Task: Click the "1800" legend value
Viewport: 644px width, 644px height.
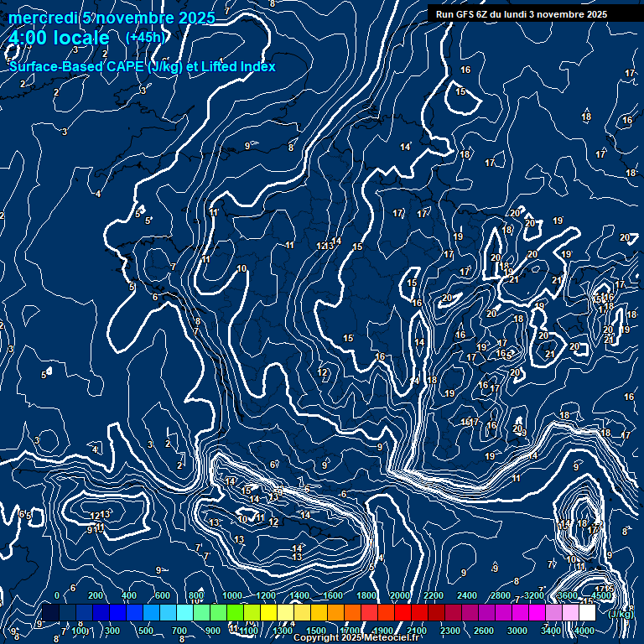Action: tap(366, 595)
